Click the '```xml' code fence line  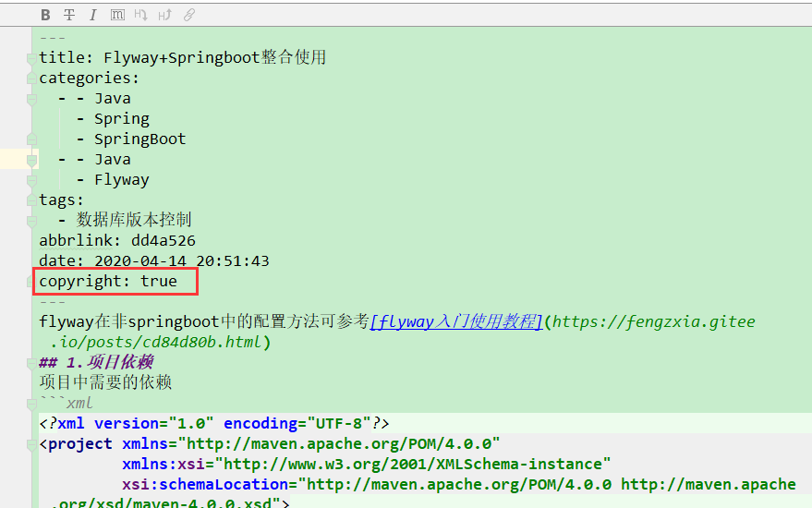click(66, 403)
